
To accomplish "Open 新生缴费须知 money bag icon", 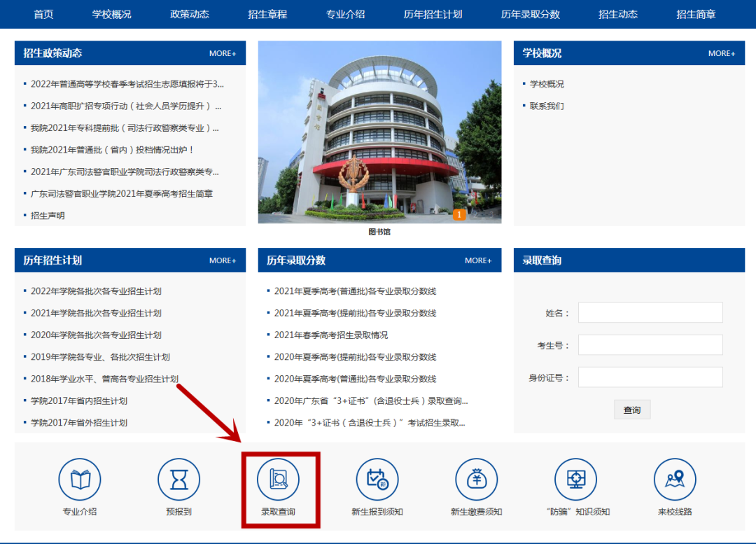I will coord(477,480).
